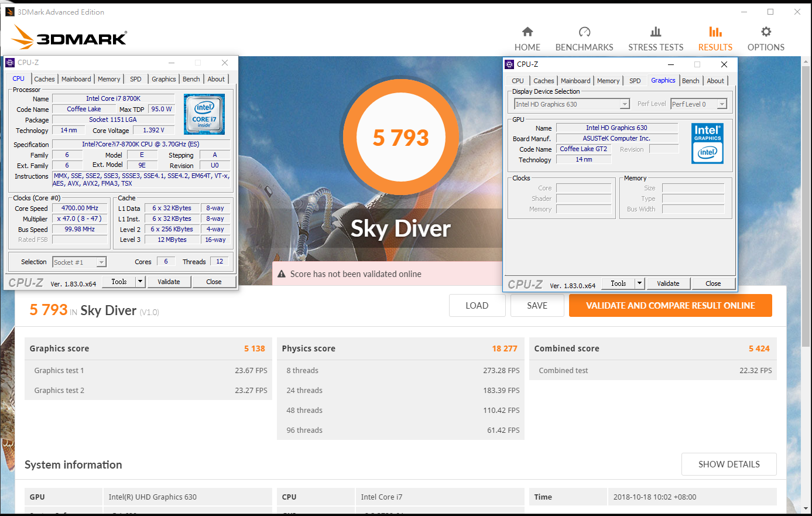Click the 96 threads result row
Screen dimensions: 812x516
[x=400, y=430]
